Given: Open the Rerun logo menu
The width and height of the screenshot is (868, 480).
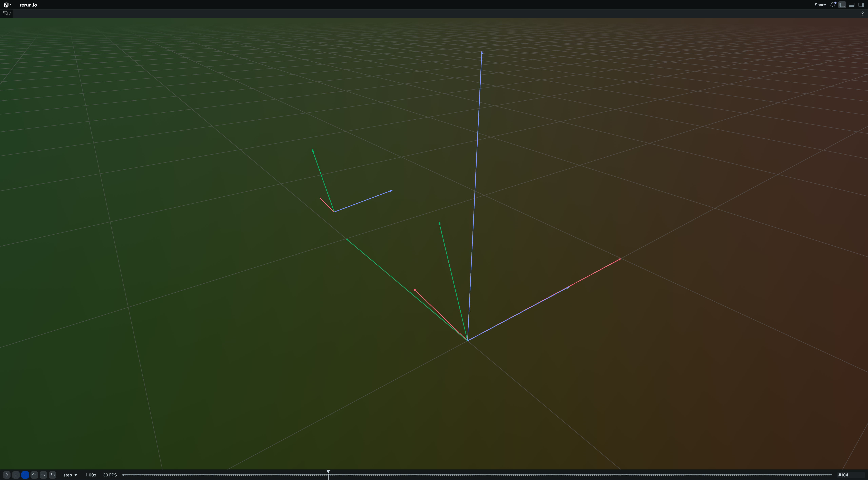Looking at the screenshot, I should 7,5.
